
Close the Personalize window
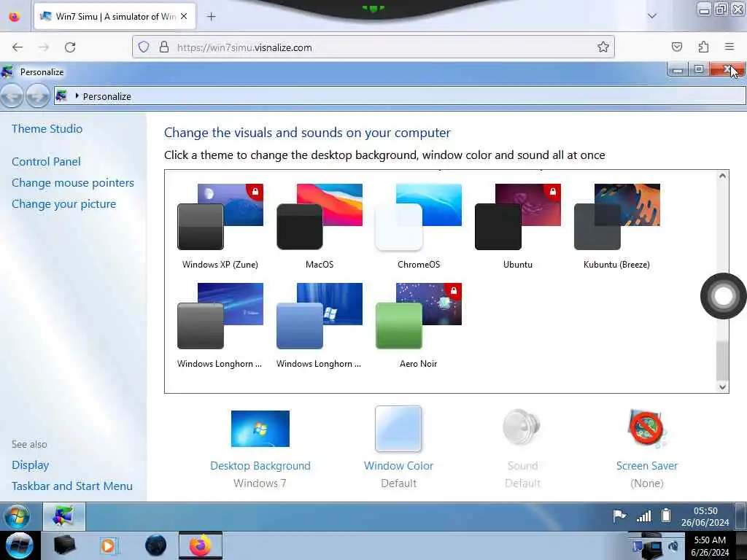click(x=727, y=70)
